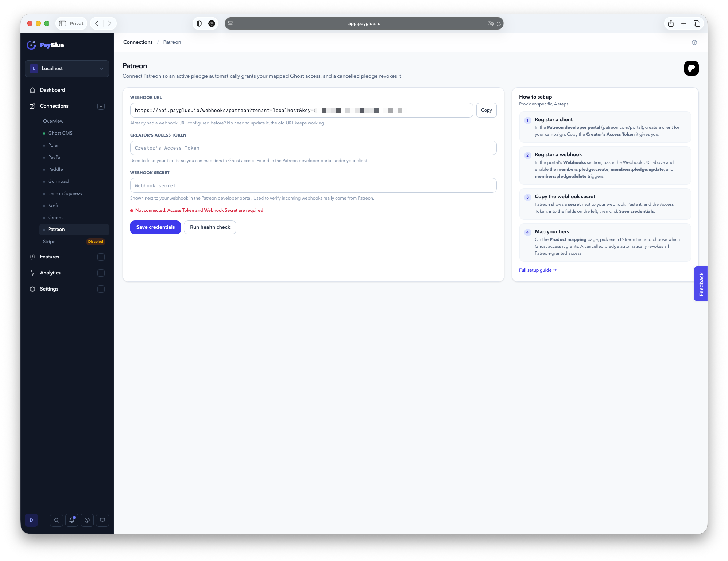Image resolution: width=728 pixels, height=561 pixels.
Task: Focus the Webhook secret field
Action: pyautogui.click(x=313, y=185)
